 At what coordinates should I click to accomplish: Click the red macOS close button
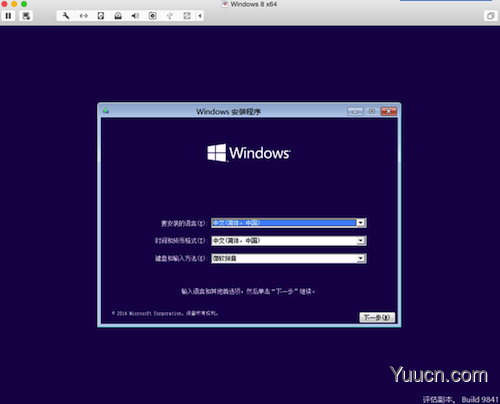[4, 4]
